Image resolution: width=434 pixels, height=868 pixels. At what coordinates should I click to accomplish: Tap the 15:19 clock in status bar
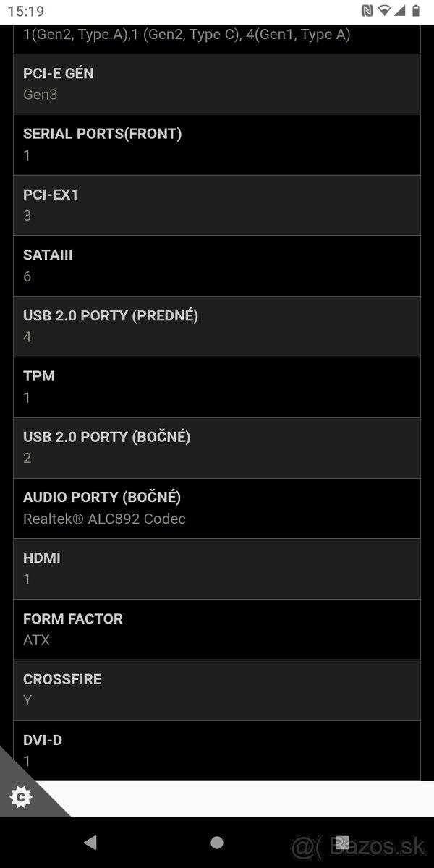pyautogui.click(x=27, y=11)
